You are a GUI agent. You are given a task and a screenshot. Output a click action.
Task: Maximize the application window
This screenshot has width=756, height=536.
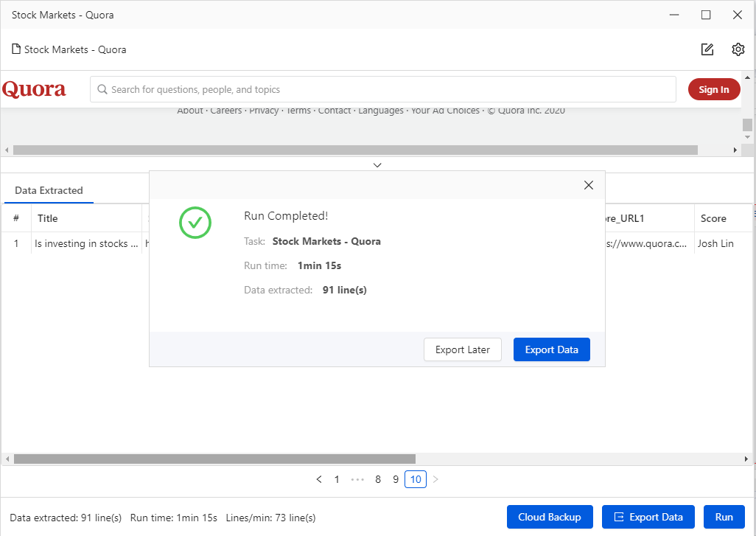pos(706,15)
